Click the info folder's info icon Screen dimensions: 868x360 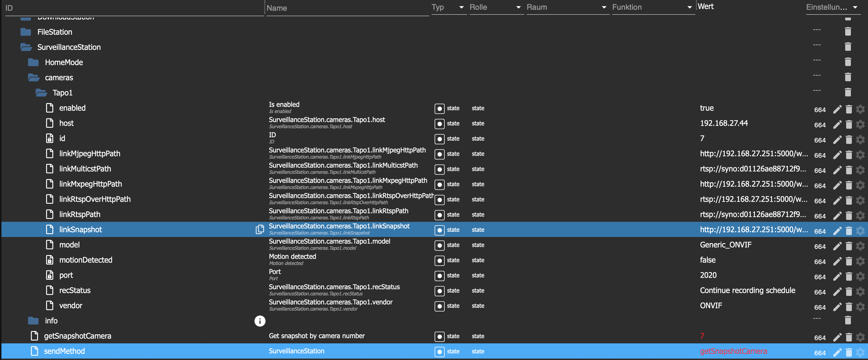pyautogui.click(x=260, y=321)
